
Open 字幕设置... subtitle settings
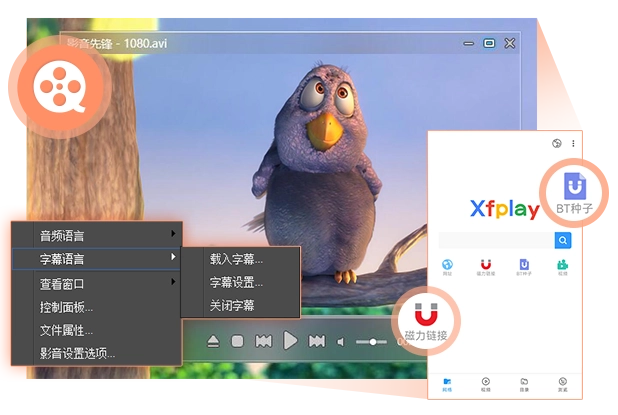[236, 282]
